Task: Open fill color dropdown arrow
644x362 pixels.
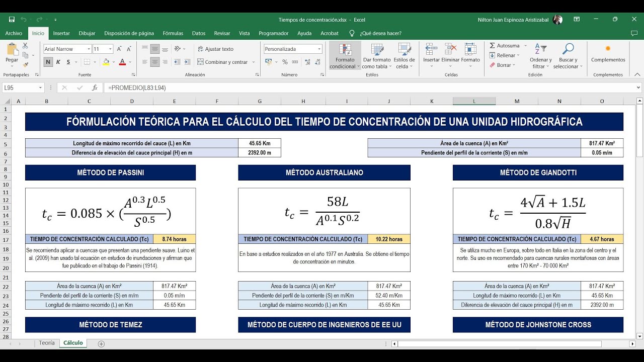Action: (113, 62)
